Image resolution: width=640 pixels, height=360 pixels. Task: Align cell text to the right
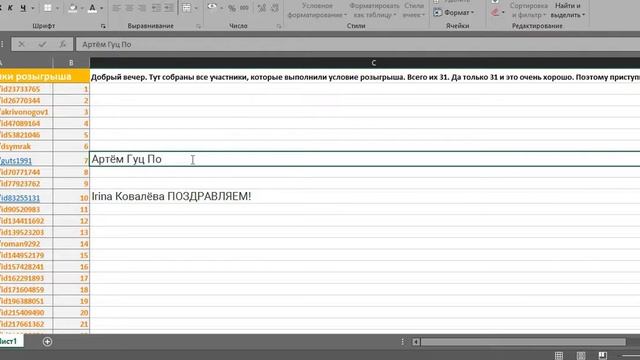click(142, 8)
